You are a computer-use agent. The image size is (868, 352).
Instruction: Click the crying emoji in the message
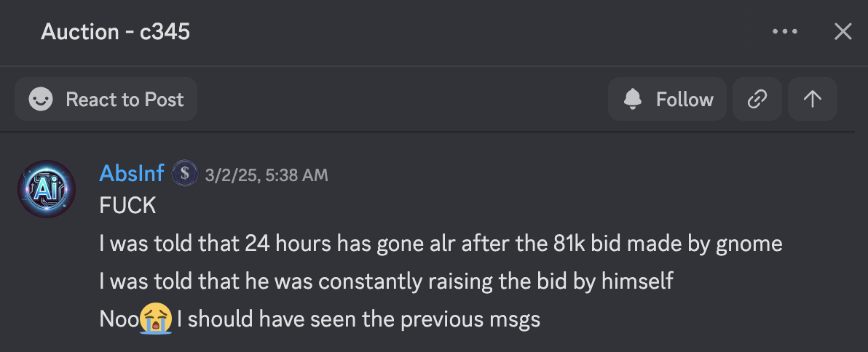[x=157, y=319]
